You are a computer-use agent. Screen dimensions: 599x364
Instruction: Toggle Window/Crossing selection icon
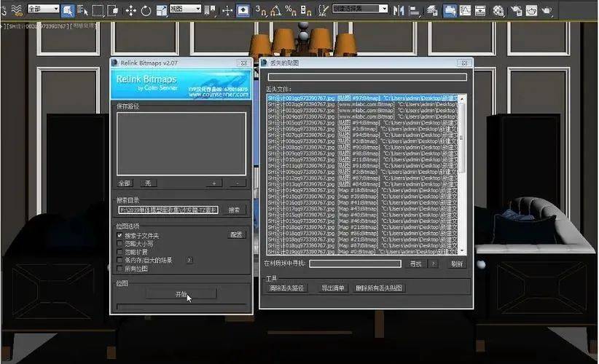tap(113, 10)
